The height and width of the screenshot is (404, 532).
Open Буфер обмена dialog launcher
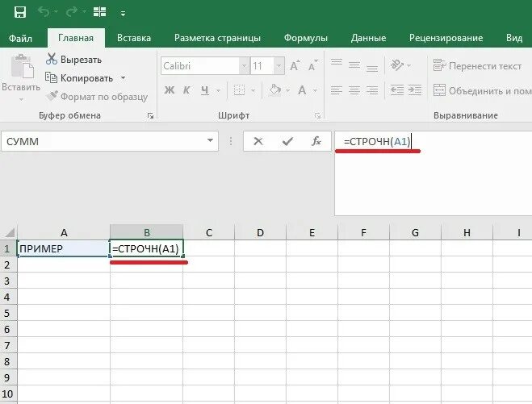[150, 116]
